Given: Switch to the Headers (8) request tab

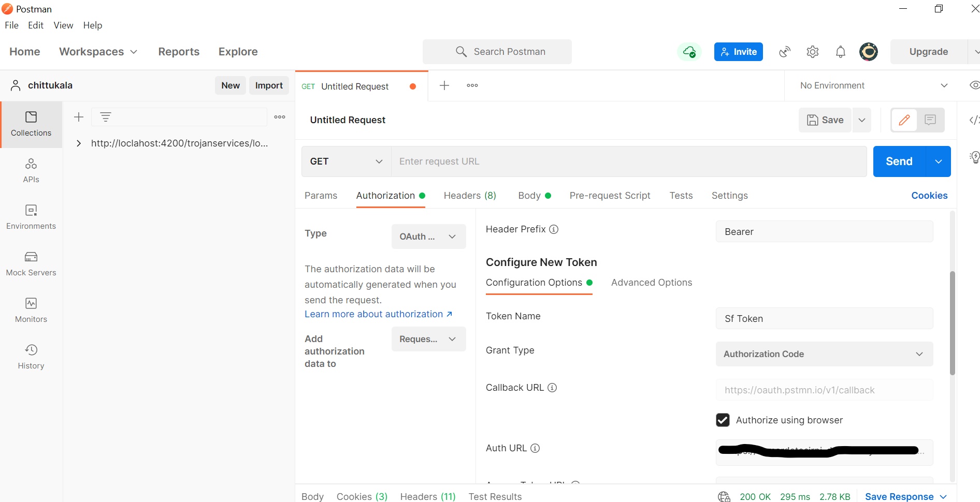Looking at the screenshot, I should point(470,196).
